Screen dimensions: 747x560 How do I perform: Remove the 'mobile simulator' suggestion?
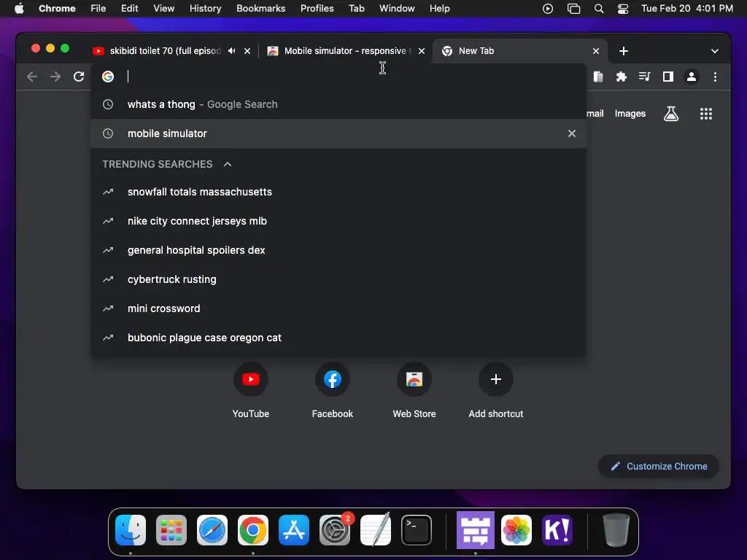(572, 133)
